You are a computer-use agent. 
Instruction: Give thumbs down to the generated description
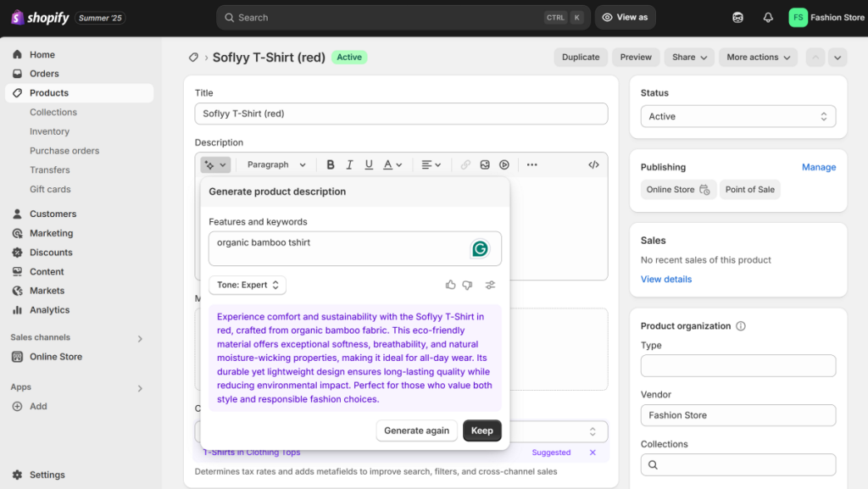tap(467, 285)
